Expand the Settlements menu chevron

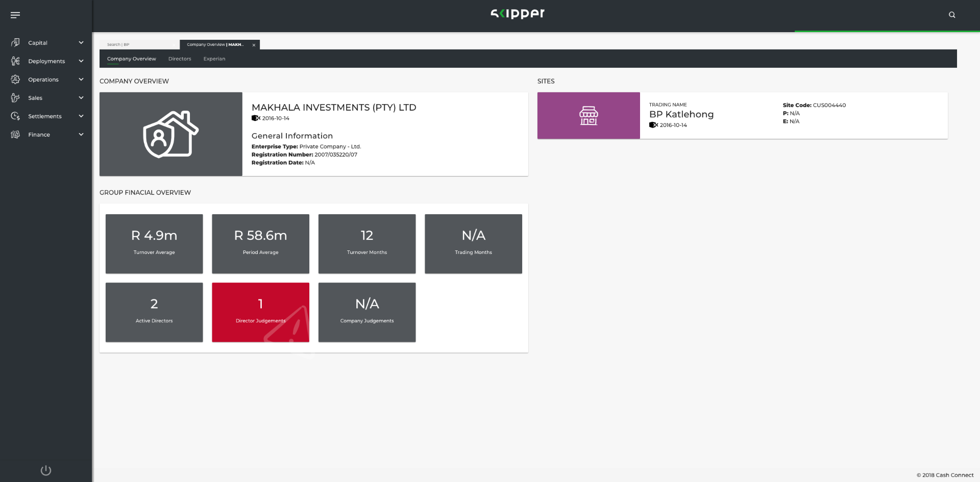coord(81,116)
